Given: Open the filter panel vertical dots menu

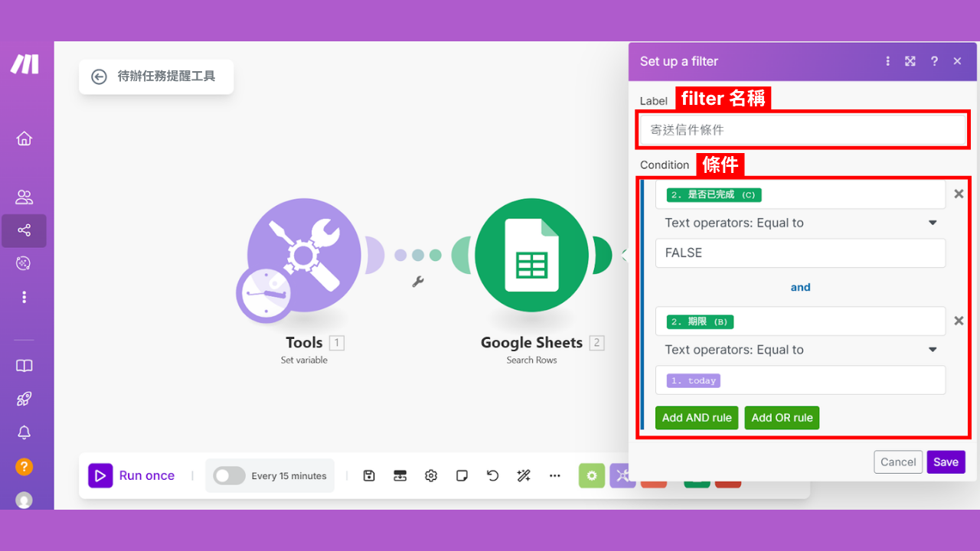Looking at the screenshot, I should pyautogui.click(x=888, y=61).
